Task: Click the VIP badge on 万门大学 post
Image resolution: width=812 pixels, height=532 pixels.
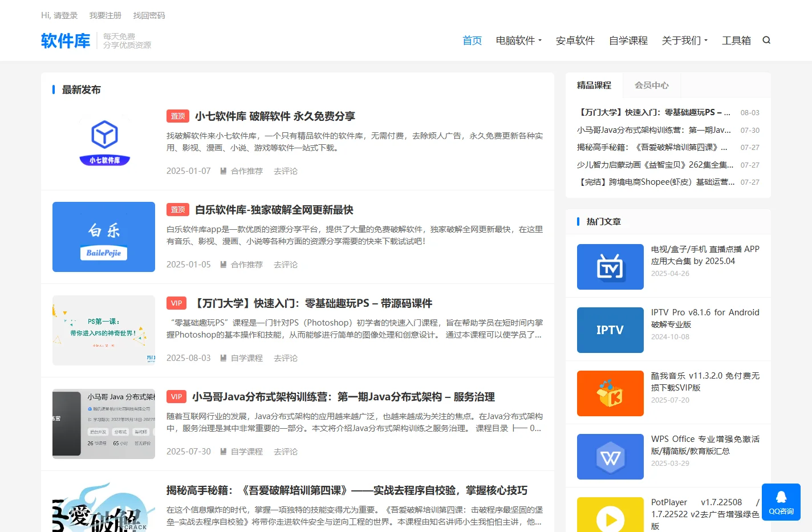Action: [177, 303]
